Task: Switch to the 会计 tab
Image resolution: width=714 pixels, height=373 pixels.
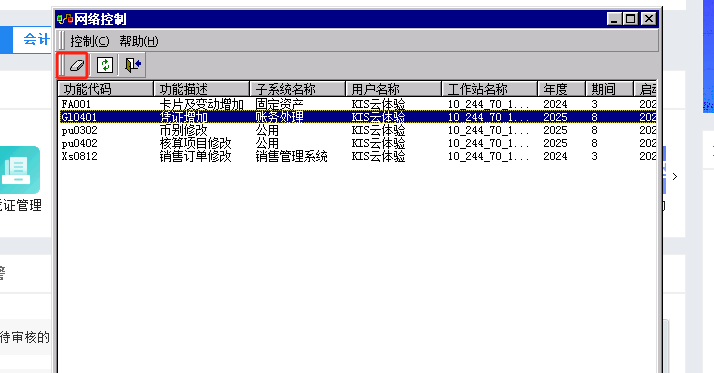Action: (36, 40)
